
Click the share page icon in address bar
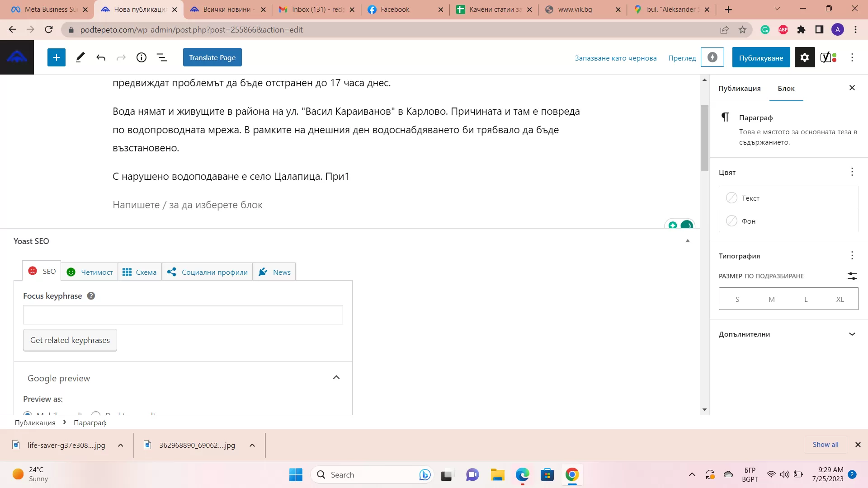coord(725,29)
